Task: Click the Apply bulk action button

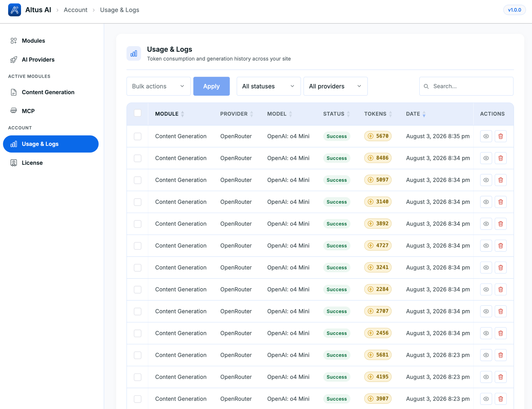Action: point(211,86)
